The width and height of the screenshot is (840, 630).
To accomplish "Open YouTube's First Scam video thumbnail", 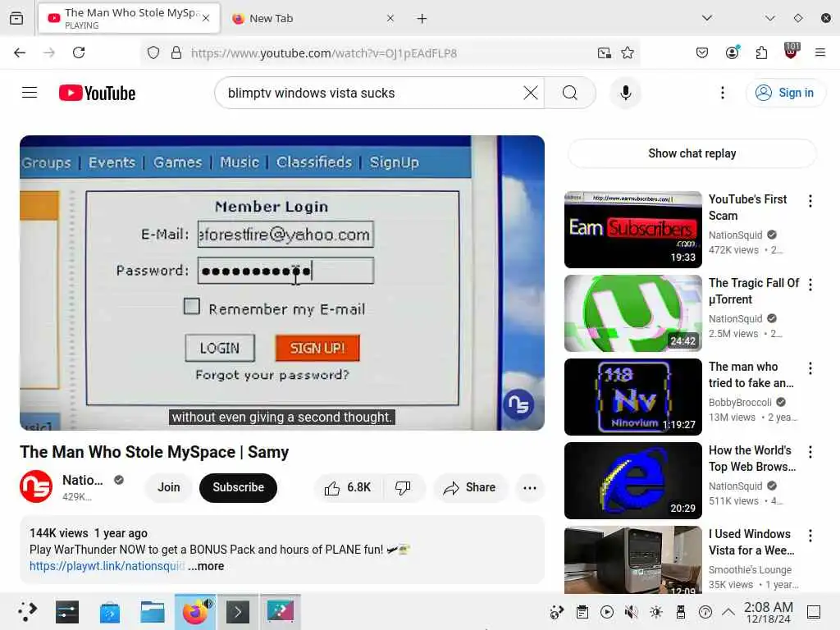I will (x=632, y=230).
